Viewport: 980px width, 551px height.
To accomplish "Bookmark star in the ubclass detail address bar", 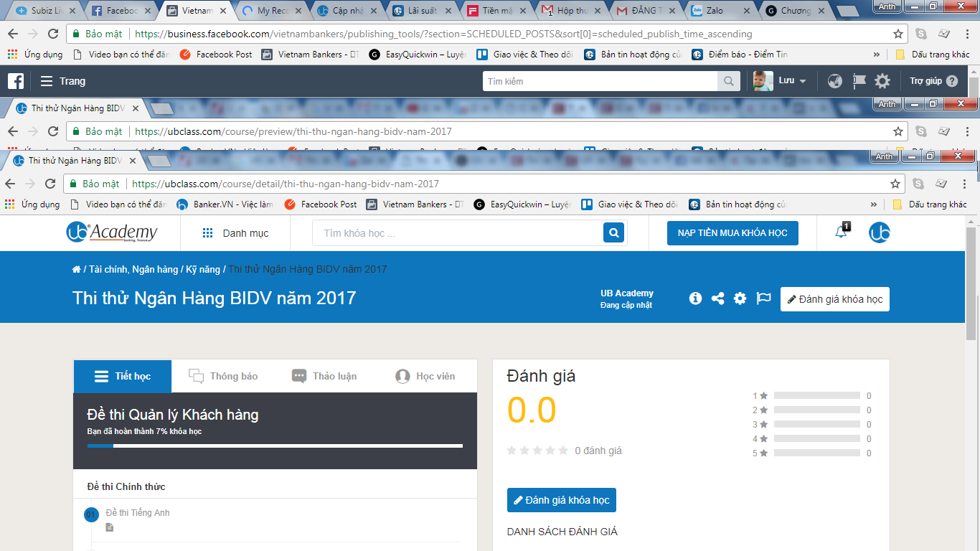I will 895,184.
